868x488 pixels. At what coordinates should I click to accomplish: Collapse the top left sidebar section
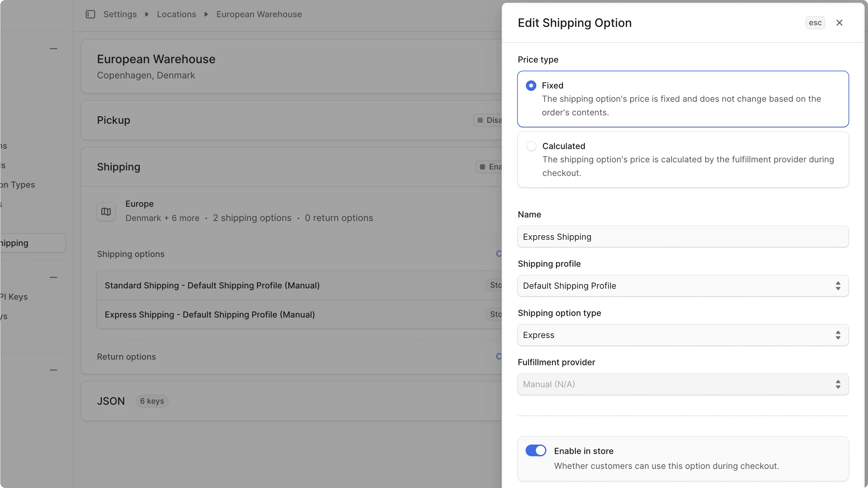54,49
